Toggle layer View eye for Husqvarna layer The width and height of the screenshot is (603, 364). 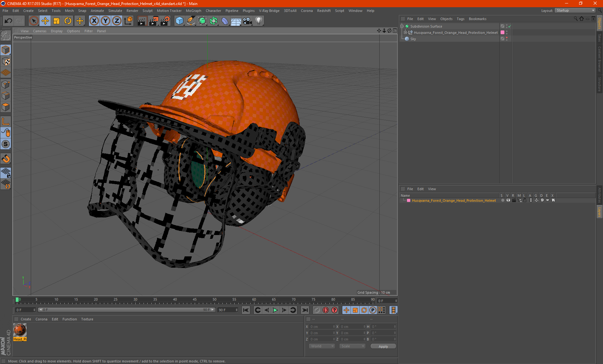pos(508,200)
